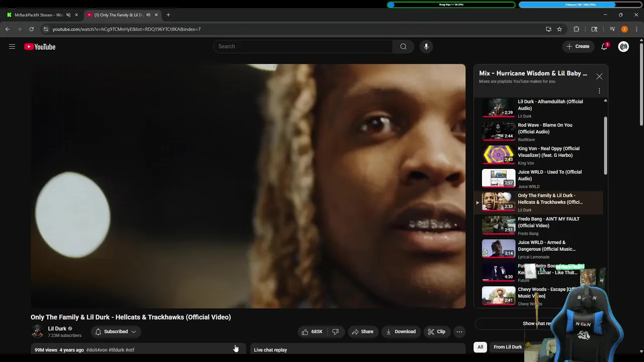Like the video (685K)
Image resolution: width=644 pixels, height=362 pixels.
312,331
